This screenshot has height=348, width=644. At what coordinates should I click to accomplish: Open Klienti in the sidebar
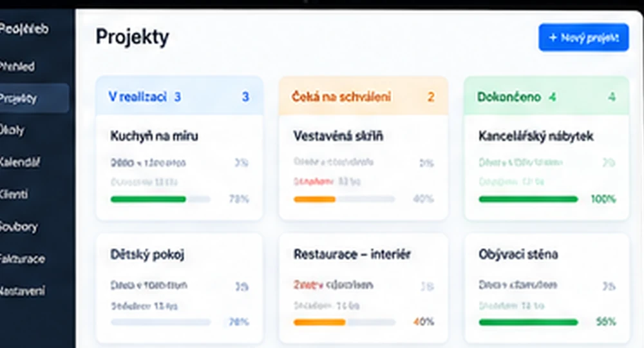[14, 194]
